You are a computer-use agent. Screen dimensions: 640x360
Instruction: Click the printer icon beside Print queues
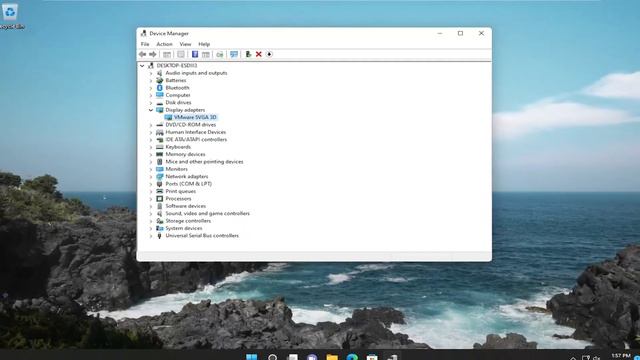click(160, 191)
